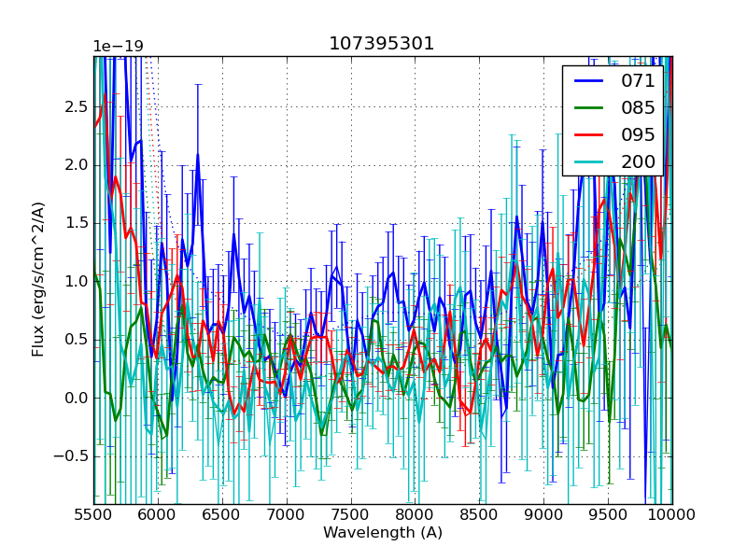Screen dimensions: 747x560
Task: Click the plot title 107395301
Action: pos(382,44)
